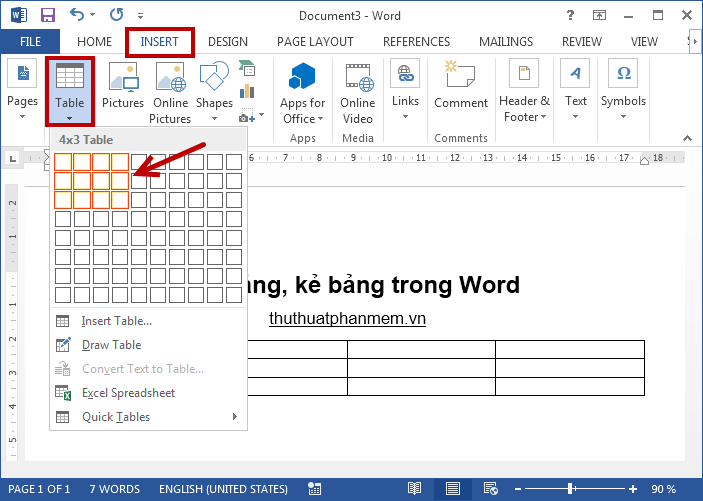703x501 pixels.
Task: Open Word Help question mark
Action: [x=570, y=16]
